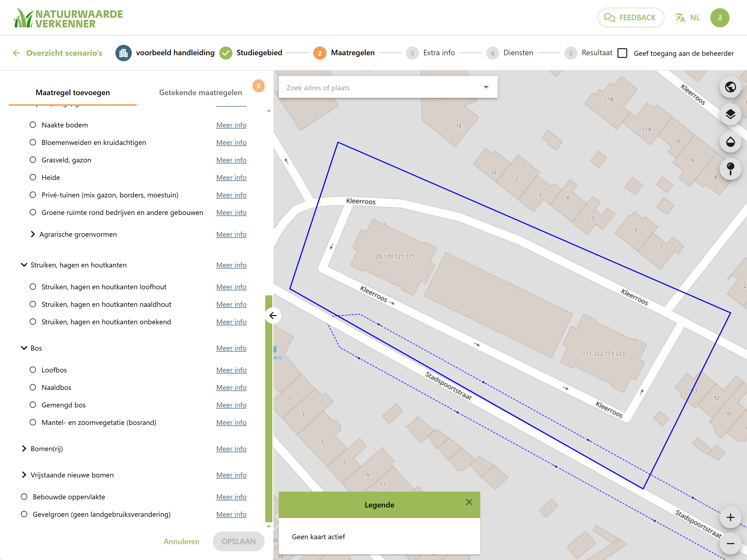Select the Naakte bodem radio option
This screenshot has width=747, height=560.
[x=33, y=125]
